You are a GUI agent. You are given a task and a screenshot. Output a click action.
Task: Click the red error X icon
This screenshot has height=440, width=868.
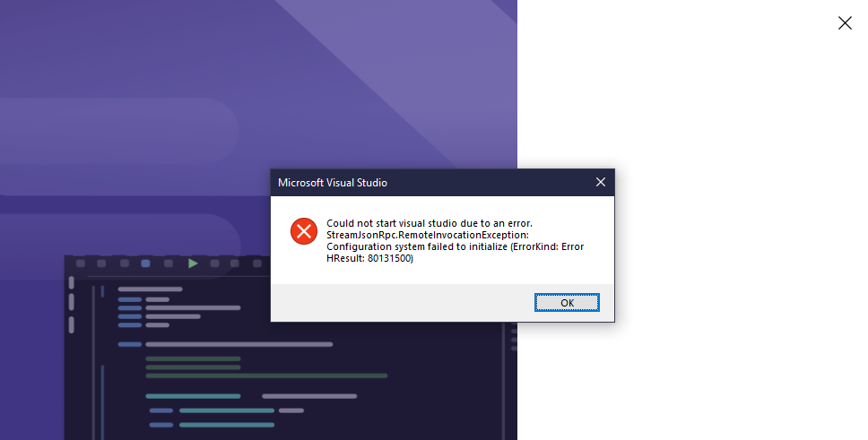pos(304,231)
